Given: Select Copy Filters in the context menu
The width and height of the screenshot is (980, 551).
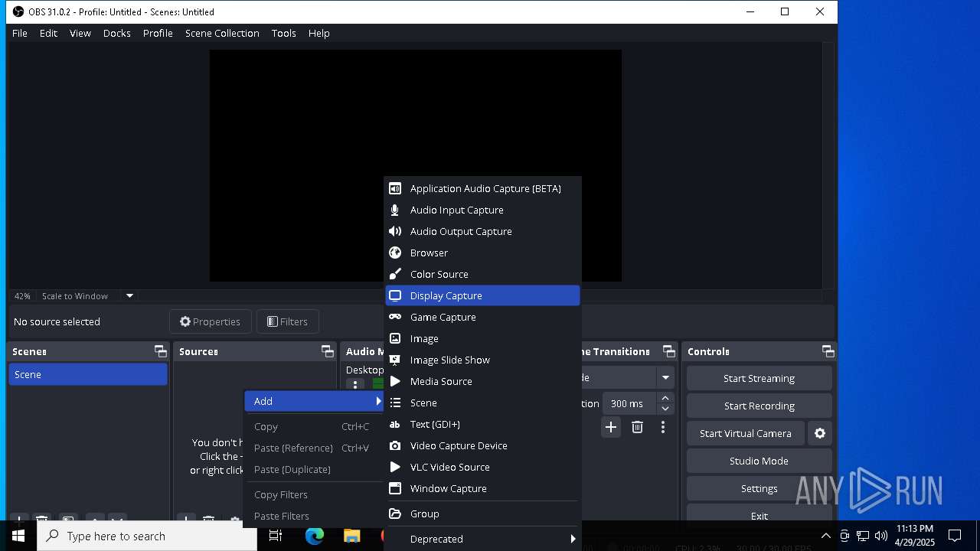Looking at the screenshot, I should pyautogui.click(x=314, y=494).
